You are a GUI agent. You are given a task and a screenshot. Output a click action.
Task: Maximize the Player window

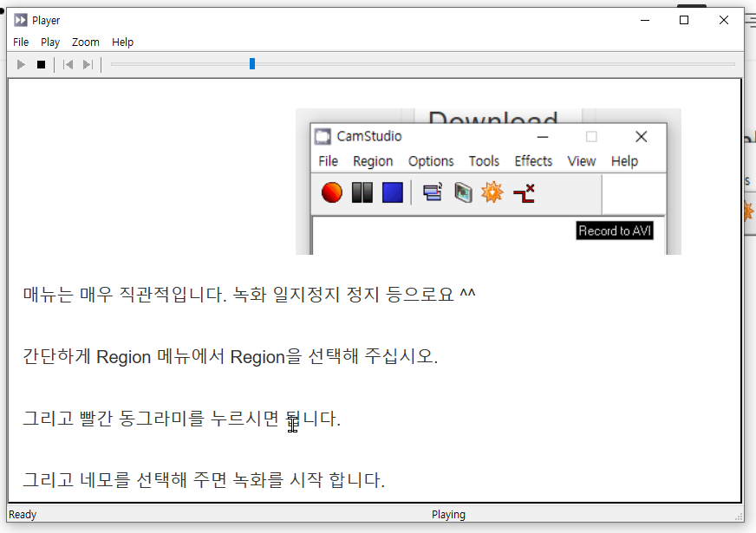click(x=684, y=20)
